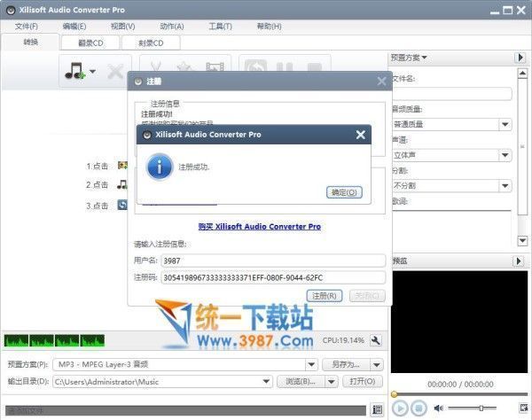Close the Xilisoft registration success message box

(360, 135)
